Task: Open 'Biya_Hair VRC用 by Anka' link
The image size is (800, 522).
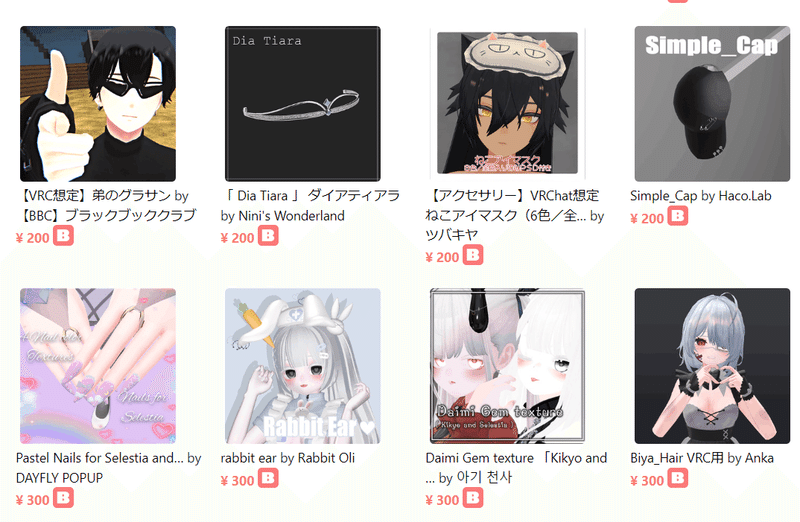Action: tap(702, 458)
